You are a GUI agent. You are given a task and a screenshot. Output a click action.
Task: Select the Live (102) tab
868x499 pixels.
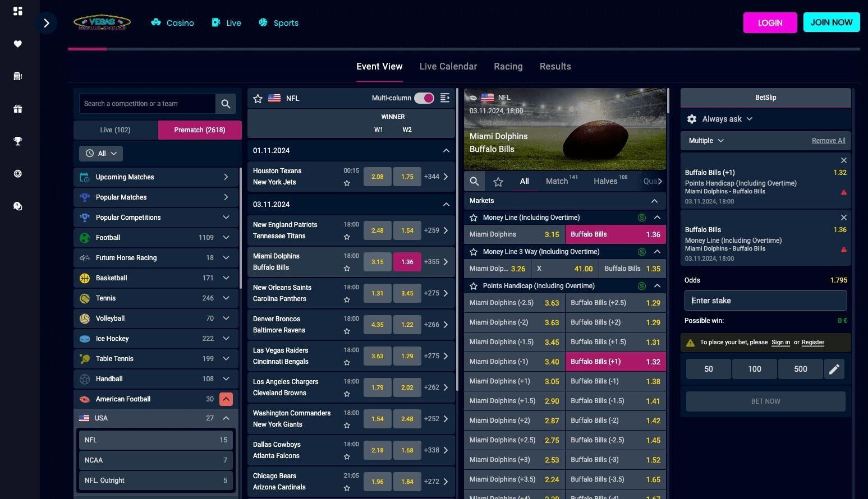(x=116, y=130)
